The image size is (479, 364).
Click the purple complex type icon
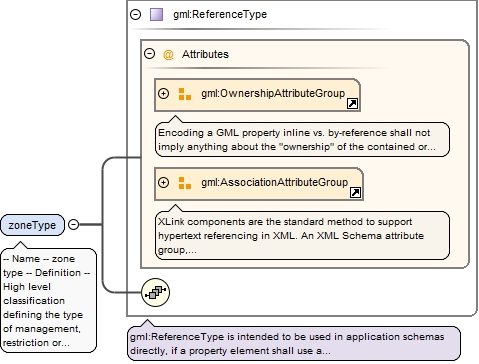tap(156, 15)
